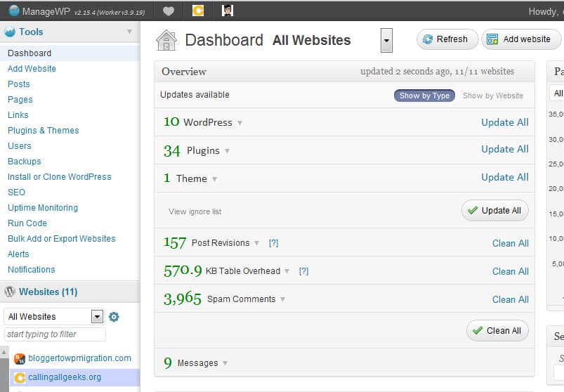
Task: Open Alerts menu item
Action: click(18, 254)
